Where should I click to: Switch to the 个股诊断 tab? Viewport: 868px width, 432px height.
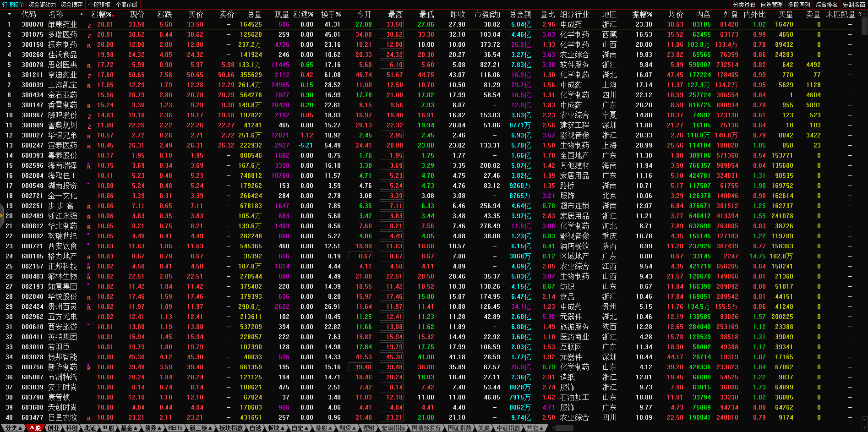127,5
